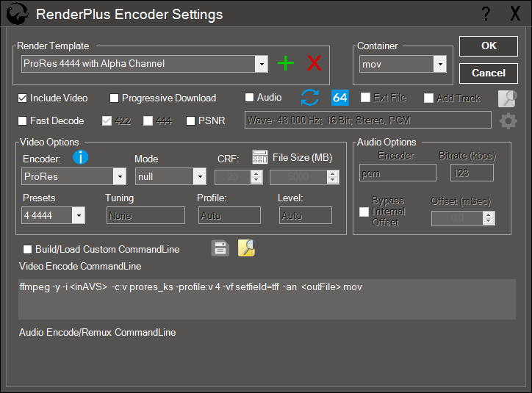Click the blue Encoder info icon
The width and height of the screenshot is (532, 393).
tap(81, 156)
